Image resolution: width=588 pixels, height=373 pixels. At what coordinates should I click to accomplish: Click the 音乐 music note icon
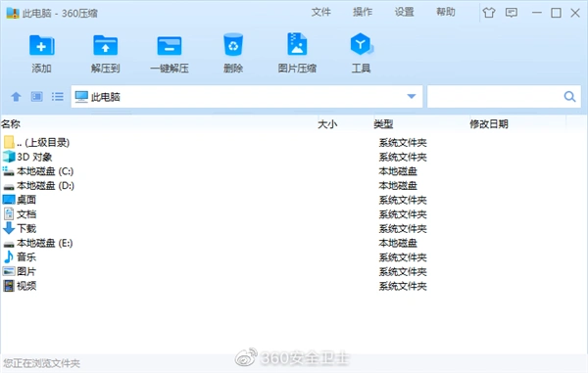click(x=9, y=256)
